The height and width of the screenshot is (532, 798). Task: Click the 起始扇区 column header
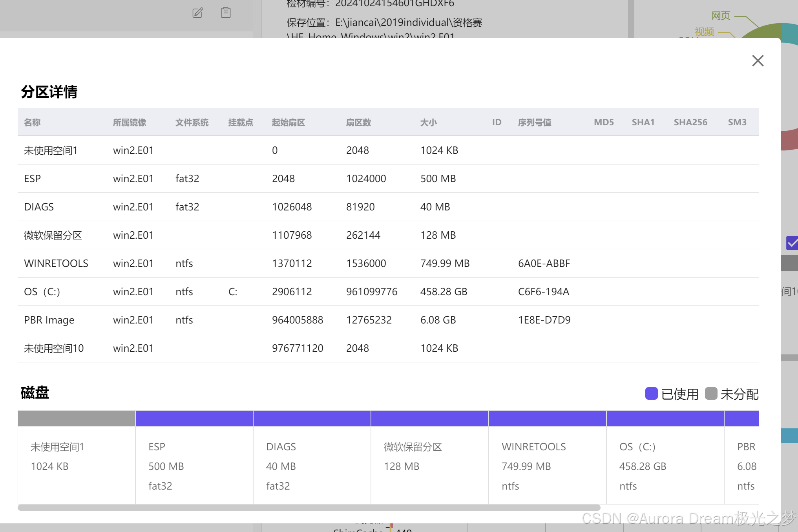pyautogui.click(x=289, y=122)
